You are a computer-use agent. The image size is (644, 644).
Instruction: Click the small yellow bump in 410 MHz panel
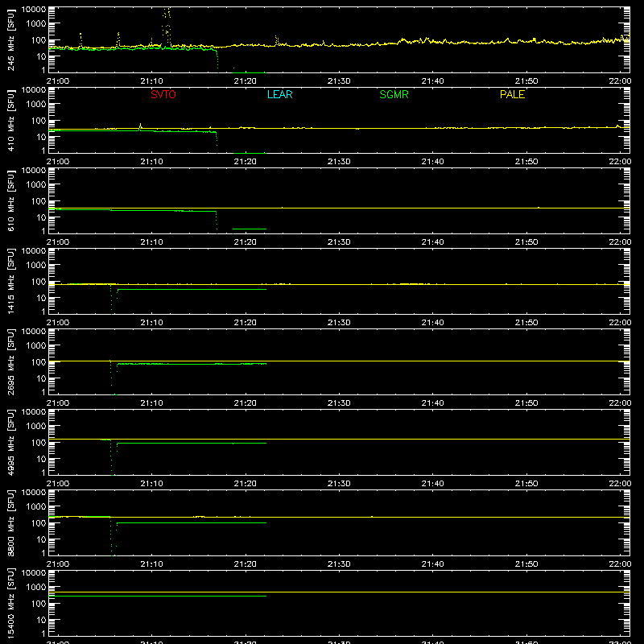coord(140,126)
